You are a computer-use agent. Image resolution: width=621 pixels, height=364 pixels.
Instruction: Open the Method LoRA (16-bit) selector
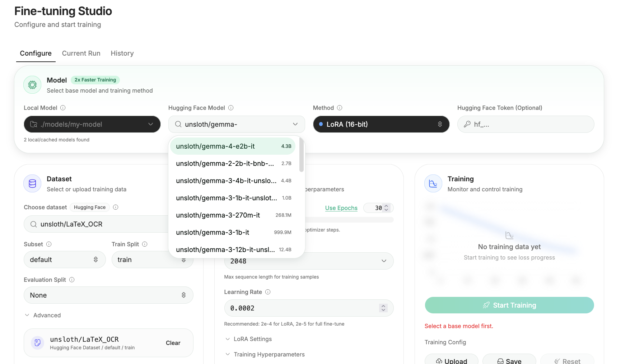tap(381, 124)
